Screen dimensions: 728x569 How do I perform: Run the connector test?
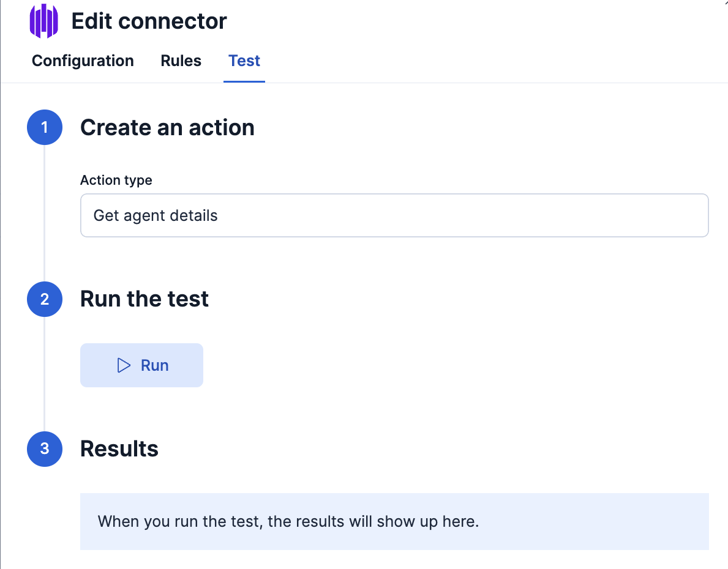tap(141, 365)
